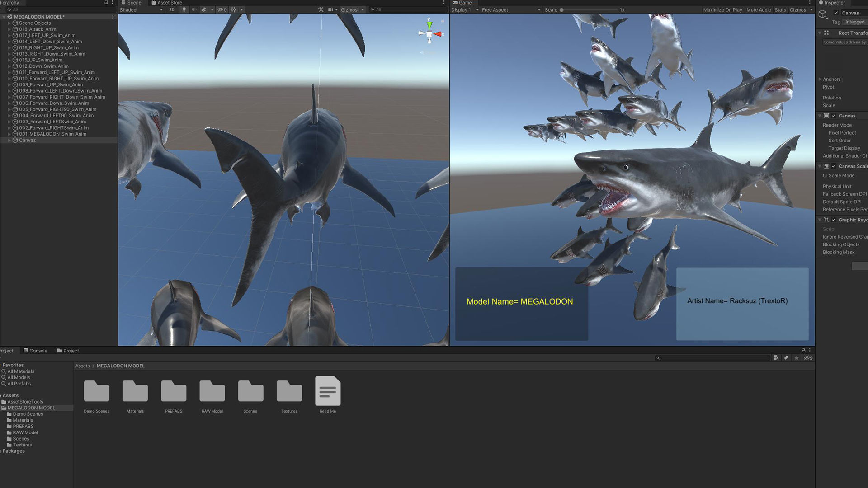
Task: Click the Search by Label tag icon
Action: click(786, 358)
